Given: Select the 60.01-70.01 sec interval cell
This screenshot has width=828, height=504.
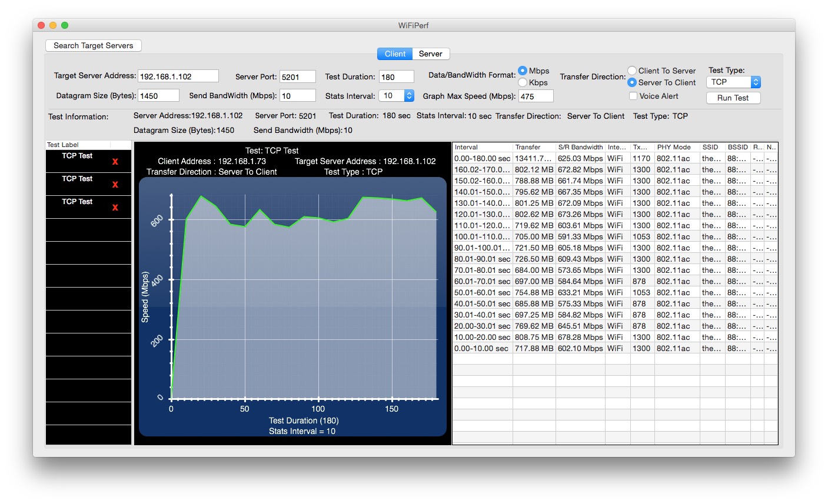Looking at the screenshot, I should tap(483, 281).
